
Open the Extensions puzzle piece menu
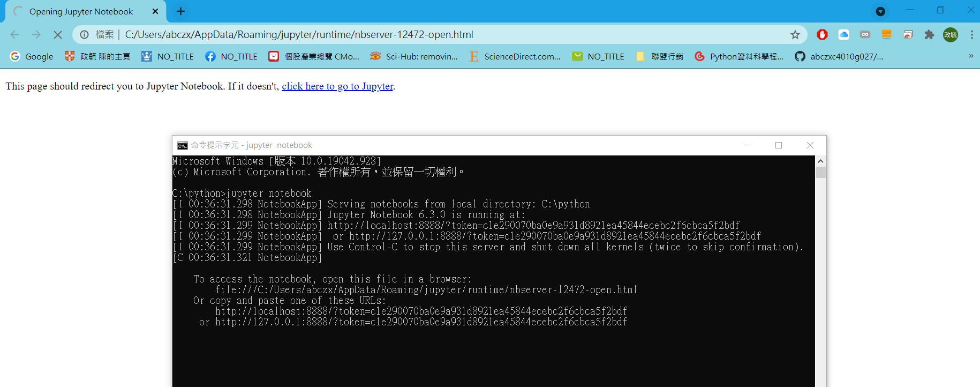click(x=929, y=35)
